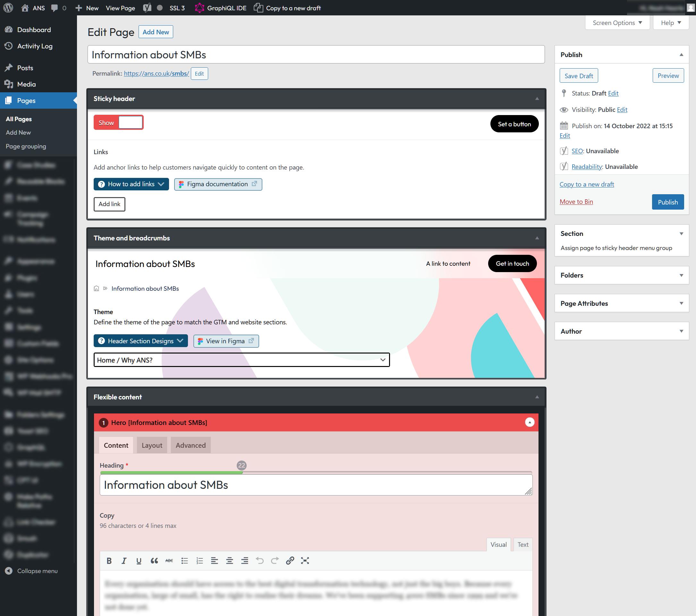Insert a blockquote with the quote icon
This screenshot has height=616, width=696.
[154, 561]
